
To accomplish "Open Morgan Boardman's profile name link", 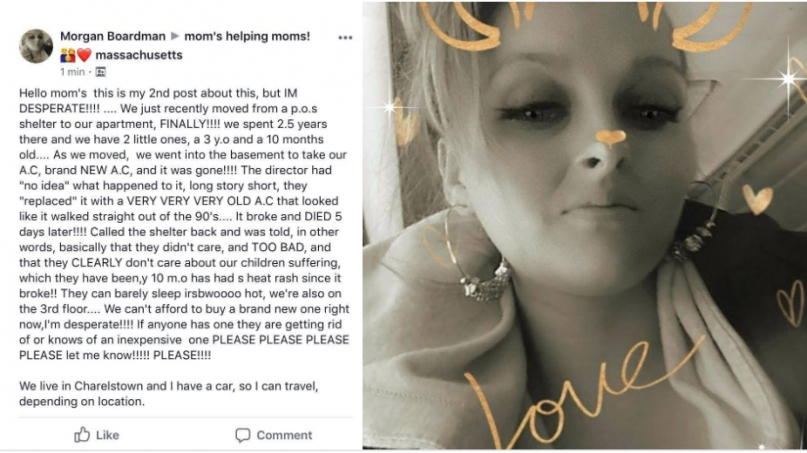I will click(x=112, y=36).
